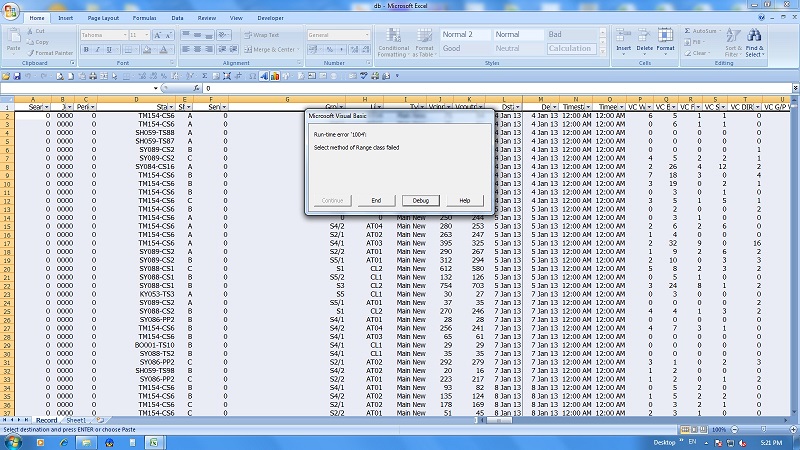Open the Office button menu
The image size is (800, 450).
10,10
